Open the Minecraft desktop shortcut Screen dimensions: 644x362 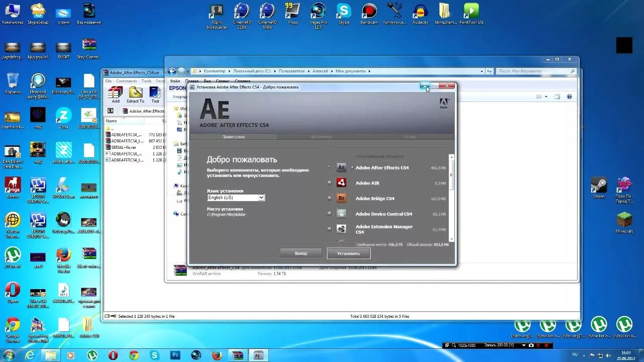624,223
